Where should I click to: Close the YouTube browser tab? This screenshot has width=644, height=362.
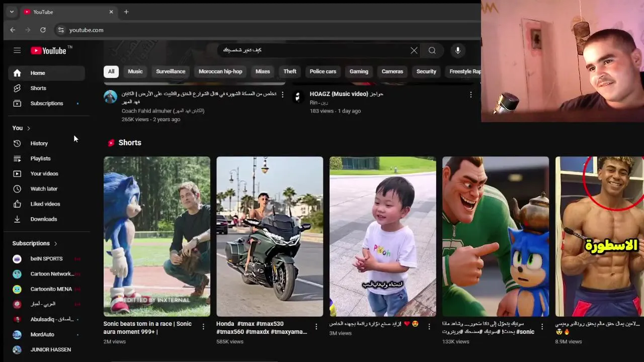111,12
